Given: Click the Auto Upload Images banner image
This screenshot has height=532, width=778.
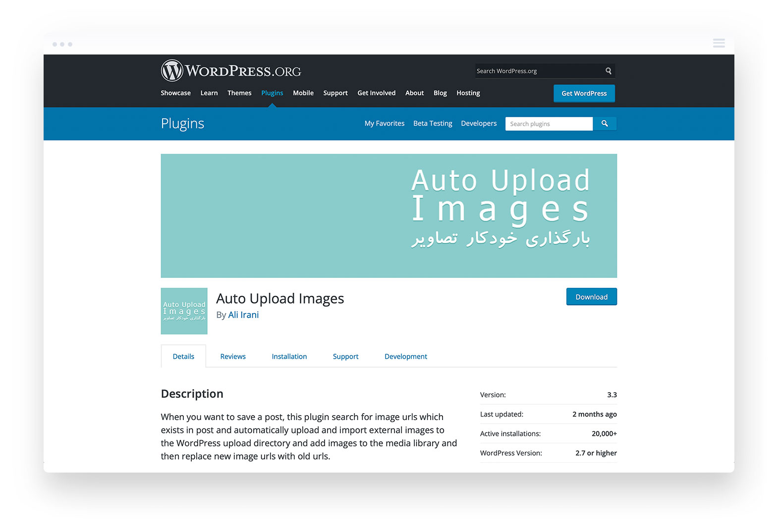Looking at the screenshot, I should 389,216.
